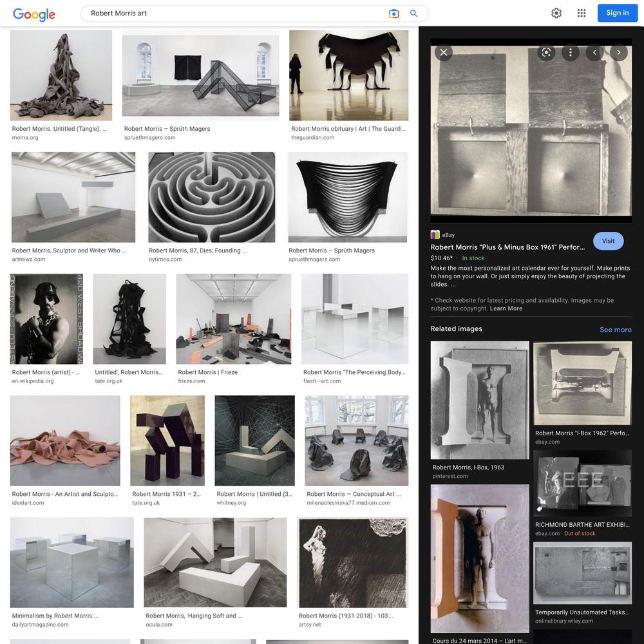
Task: Open Temporarily Unautomated Tasks related image
Action: (x=582, y=573)
